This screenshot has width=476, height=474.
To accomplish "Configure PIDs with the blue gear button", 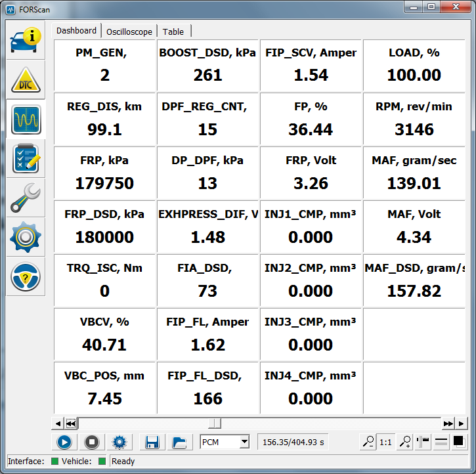I will pos(119,442).
